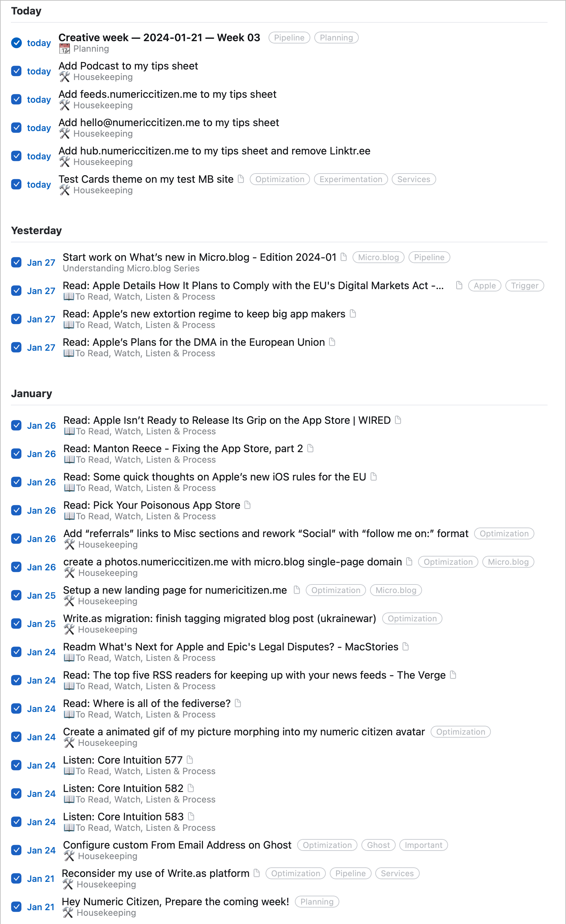The image size is (566, 924).
Task: Uncheck the Creative week Week 03 task
Action: click(x=16, y=43)
